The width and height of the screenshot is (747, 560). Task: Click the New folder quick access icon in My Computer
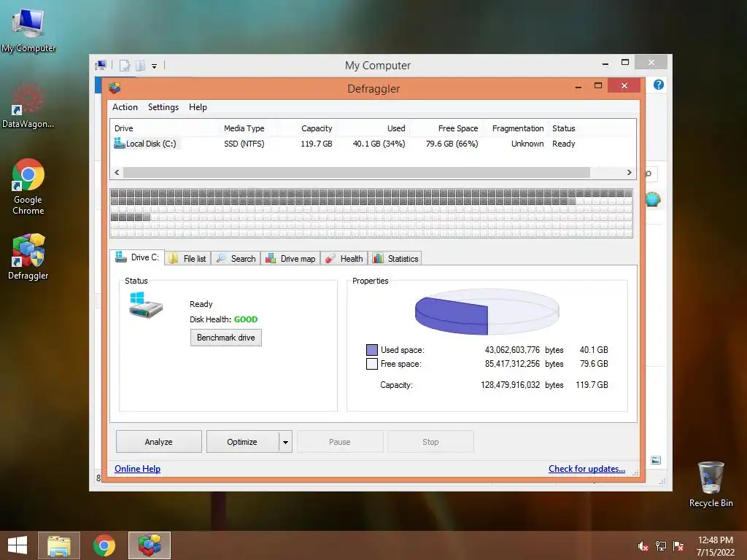click(x=140, y=65)
